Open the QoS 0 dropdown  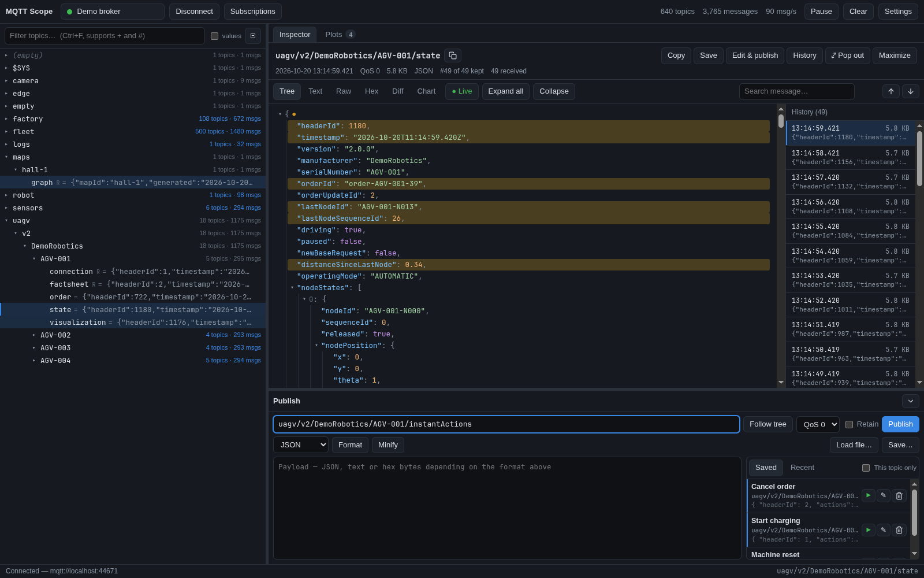pyautogui.click(x=818, y=424)
